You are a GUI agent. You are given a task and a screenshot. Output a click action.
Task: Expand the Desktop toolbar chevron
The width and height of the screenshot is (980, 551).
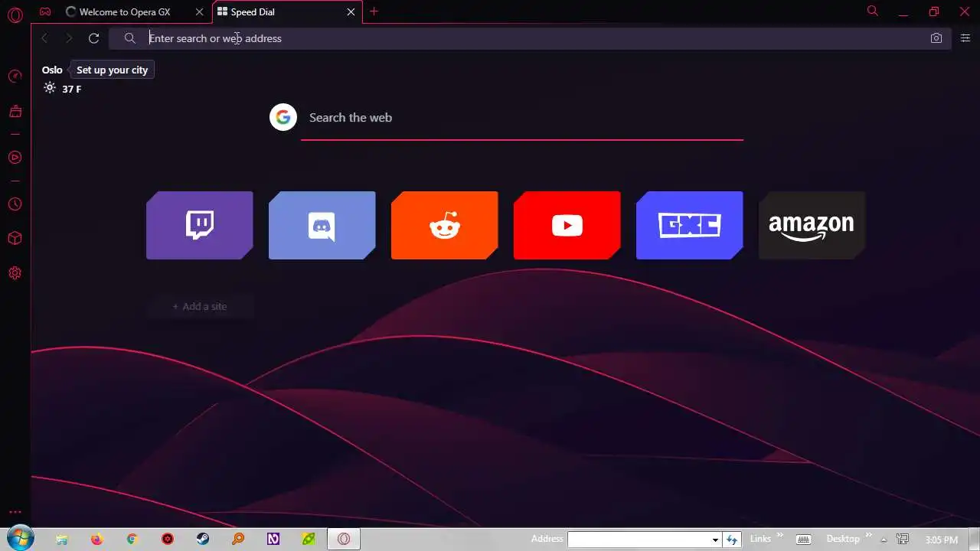[x=869, y=535]
